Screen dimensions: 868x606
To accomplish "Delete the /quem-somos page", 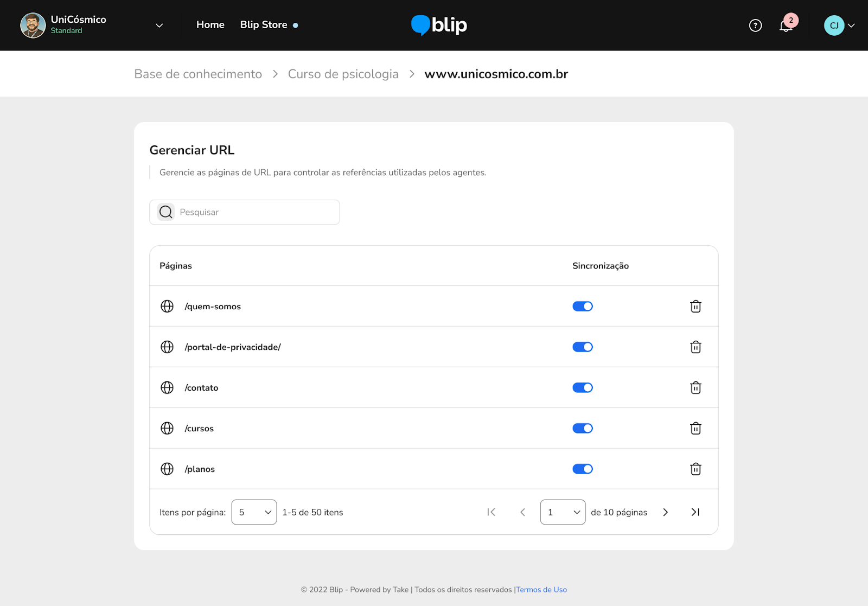I will (695, 307).
